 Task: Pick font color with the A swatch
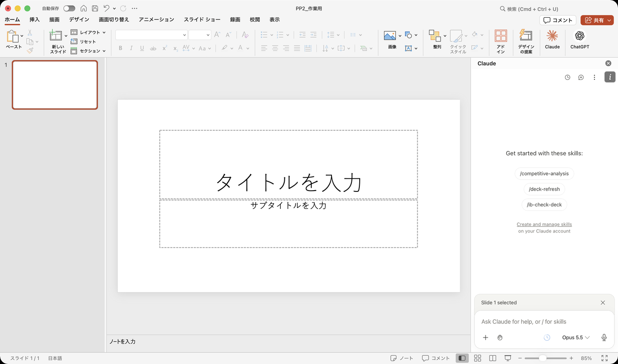click(241, 48)
